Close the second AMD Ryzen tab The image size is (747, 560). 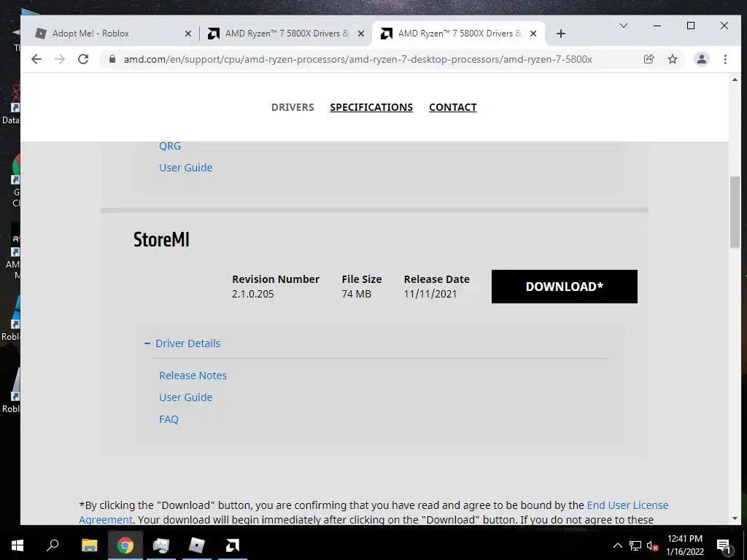click(x=360, y=34)
